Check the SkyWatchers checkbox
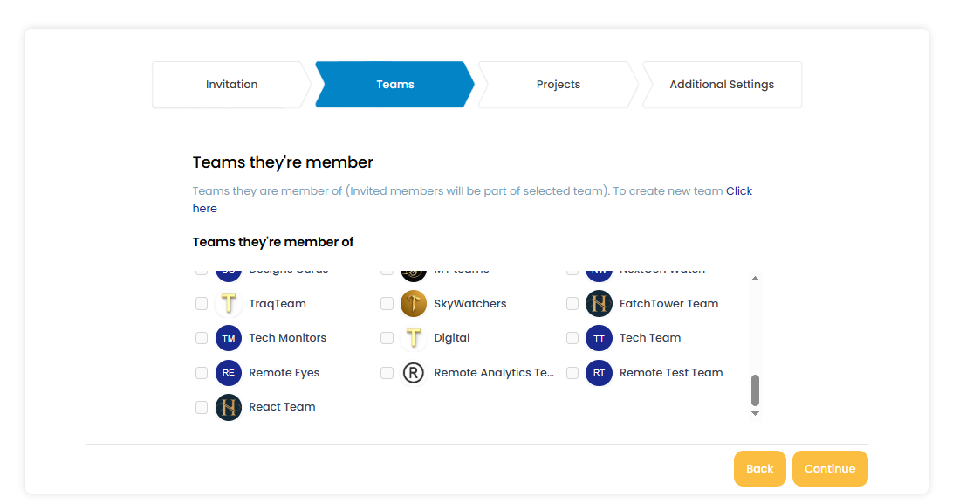The image size is (980, 504). 387,303
